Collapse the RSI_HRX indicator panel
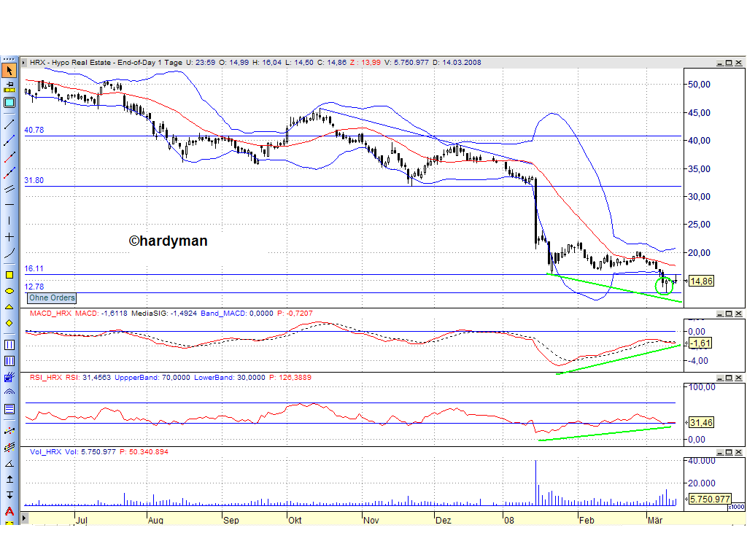Screen dimensions: 747x560 coord(721,378)
